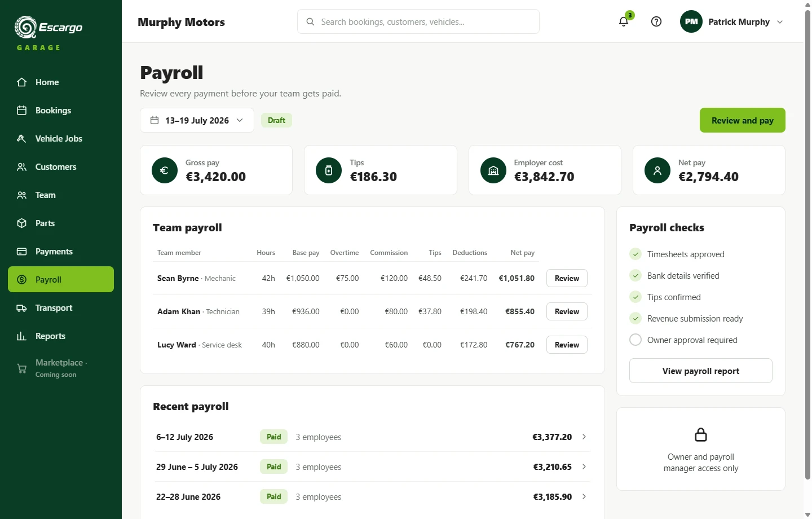The height and width of the screenshot is (519, 812).
Task: Go to Home in the sidebar
Action: 61,82
